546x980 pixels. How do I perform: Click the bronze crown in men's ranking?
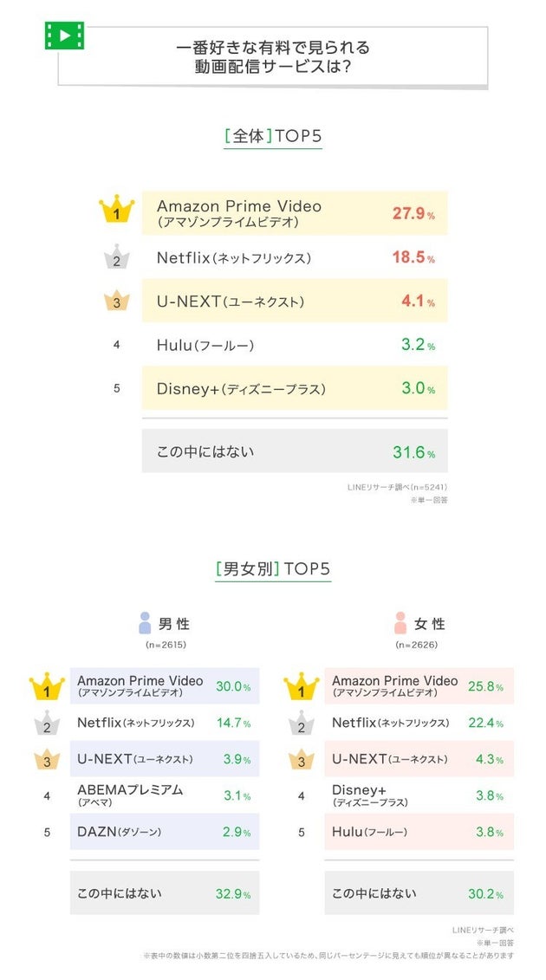tap(47, 761)
